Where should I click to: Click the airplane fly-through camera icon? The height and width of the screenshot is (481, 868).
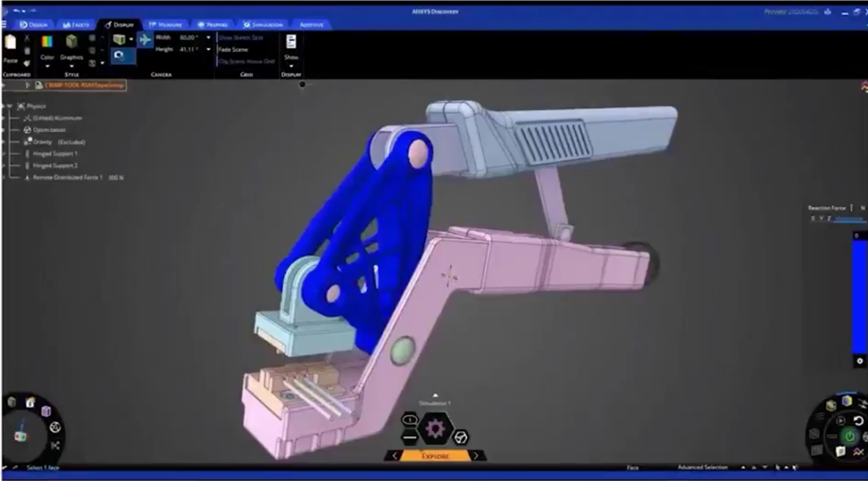coord(145,39)
